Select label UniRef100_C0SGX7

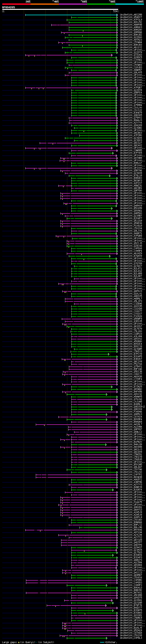(131, 314)
